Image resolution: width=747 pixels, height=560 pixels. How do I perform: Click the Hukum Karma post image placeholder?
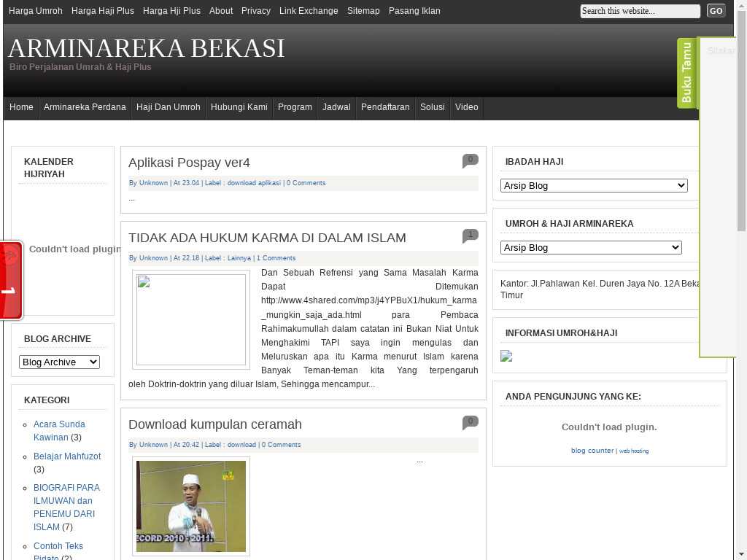tap(191, 319)
